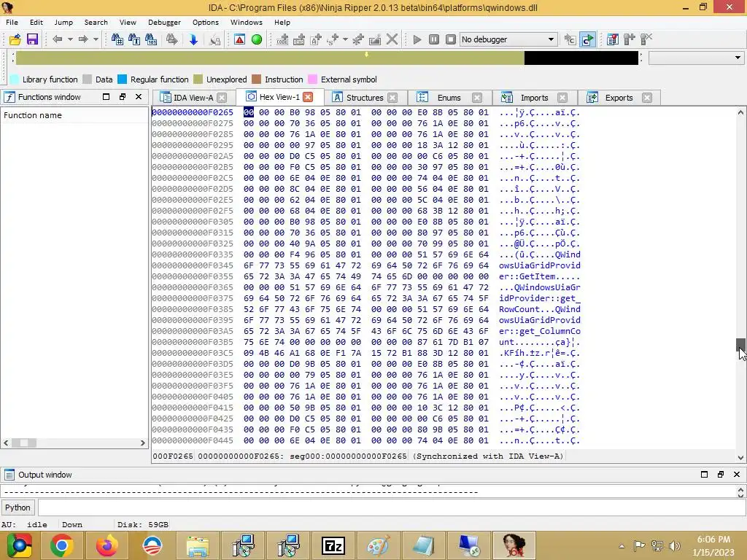Open a file with the folder icon
The width and height of the screenshot is (747, 560).
coord(15,39)
